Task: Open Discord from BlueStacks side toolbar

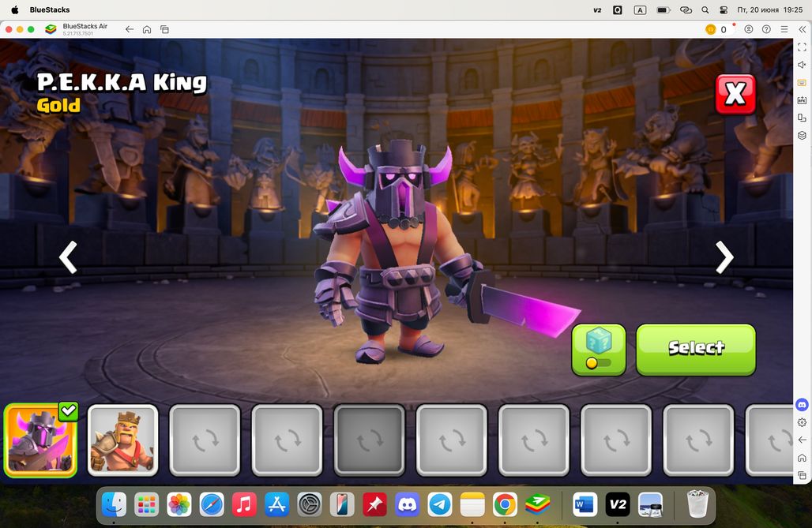Action: (803, 405)
